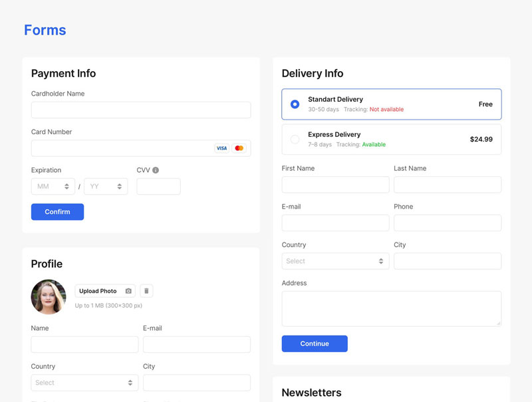Select the Standart Delivery radio option

click(x=295, y=104)
